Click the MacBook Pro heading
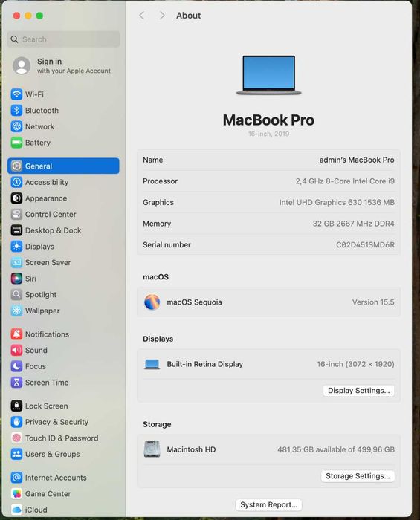The image size is (420, 520). click(x=268, y=120)
